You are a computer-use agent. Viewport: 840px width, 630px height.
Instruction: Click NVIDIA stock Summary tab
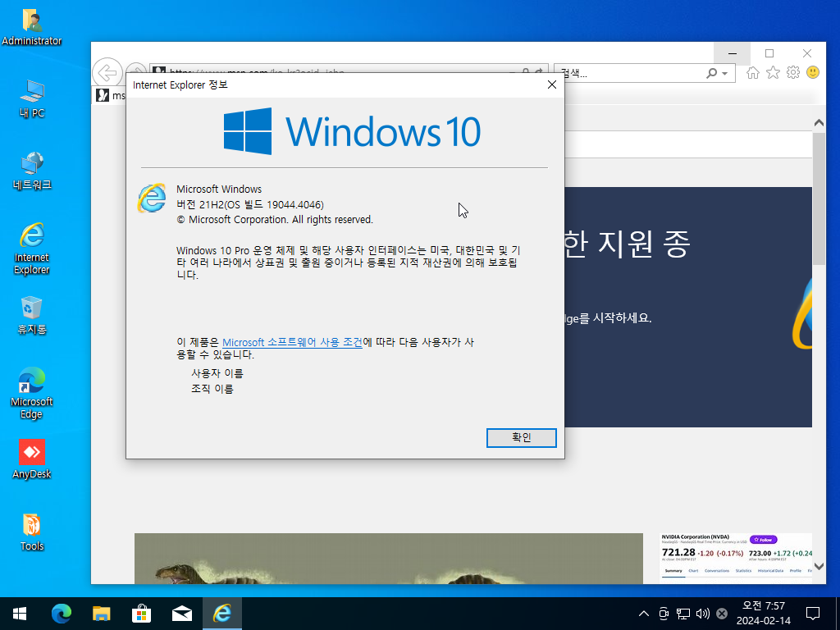click(673, 571)
